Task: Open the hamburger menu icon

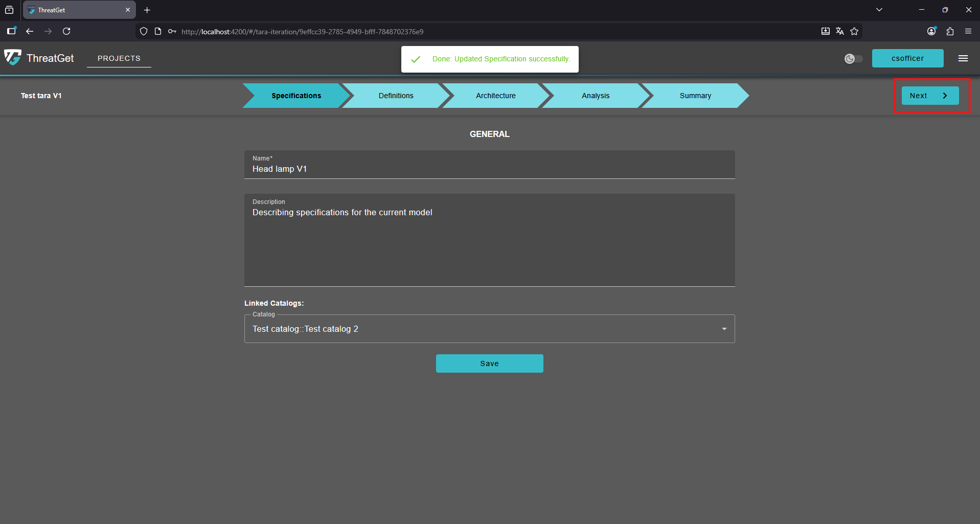Action: (x=963, y=58)
